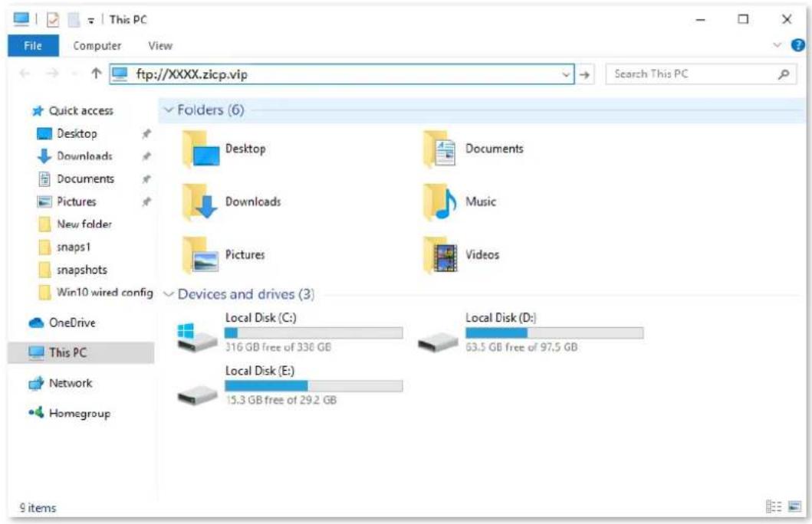812x524 pixels.
Task: Click the New folder quick access toolbar icon
Action: (74, 20)
